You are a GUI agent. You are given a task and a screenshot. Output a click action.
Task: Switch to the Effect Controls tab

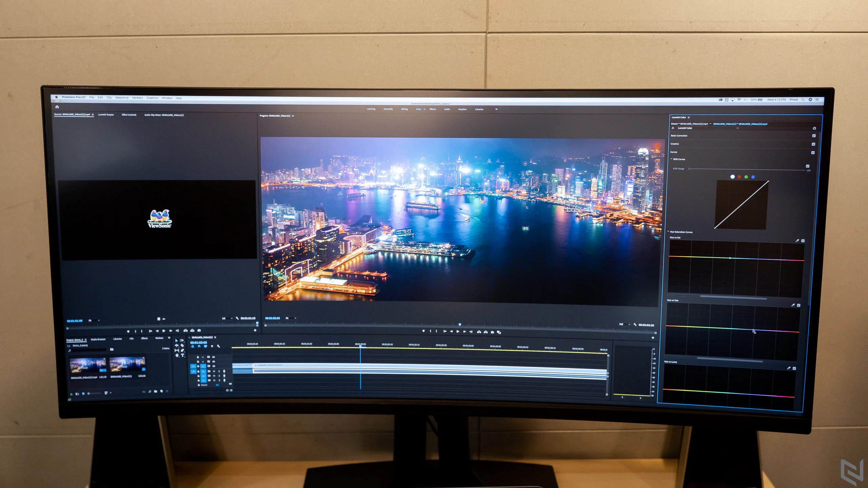pos(129,115)
